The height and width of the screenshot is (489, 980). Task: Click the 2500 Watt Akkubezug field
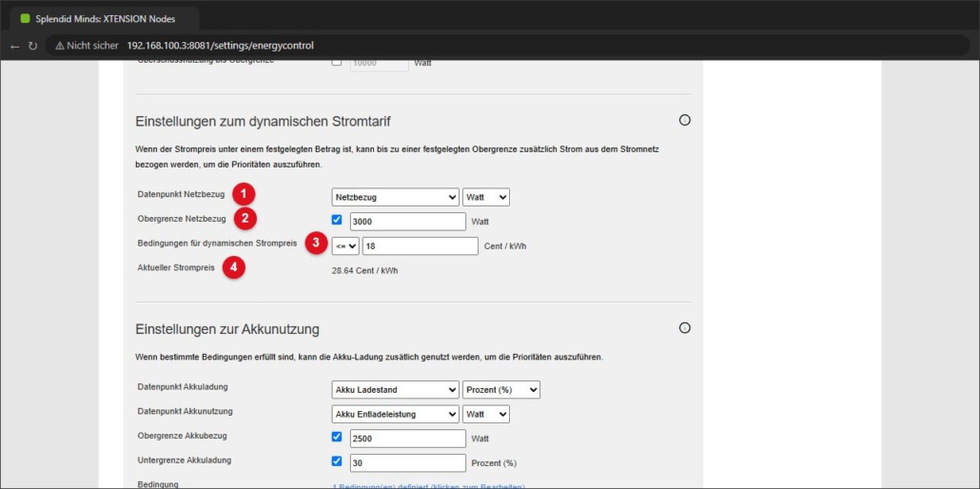pos(408,439)
